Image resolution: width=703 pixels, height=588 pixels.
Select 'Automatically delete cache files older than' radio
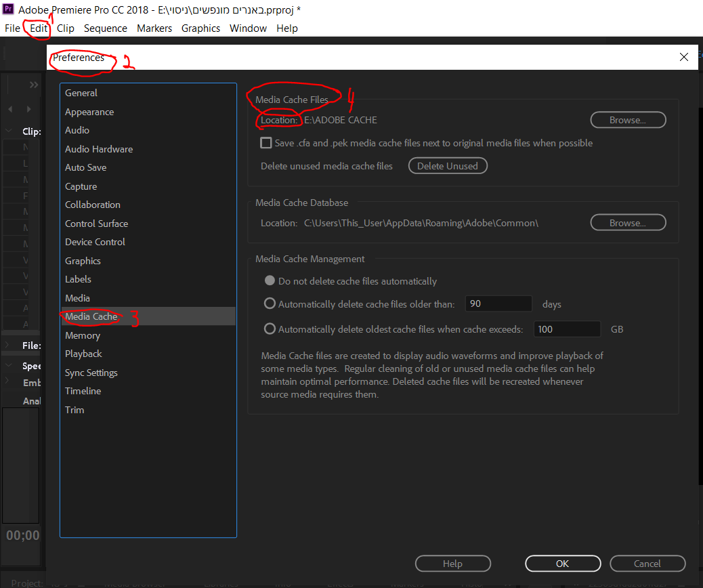point(270,303)
